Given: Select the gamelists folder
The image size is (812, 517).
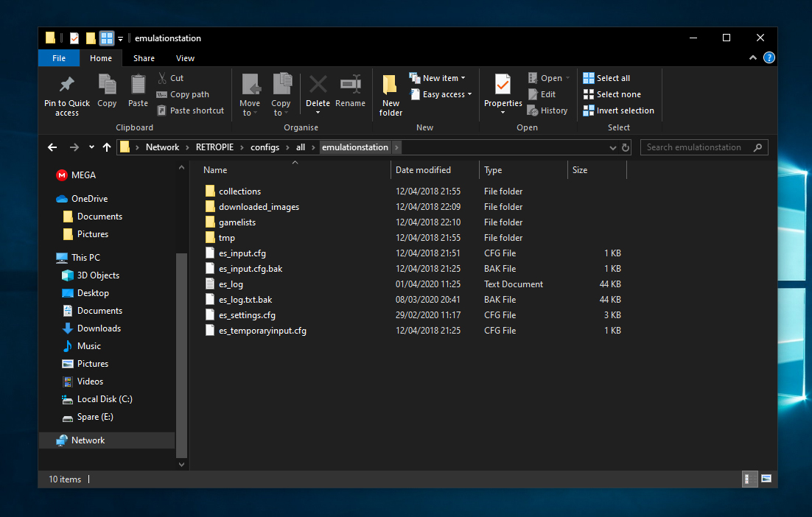Looking at the screenshot, I should coord(237,222).
